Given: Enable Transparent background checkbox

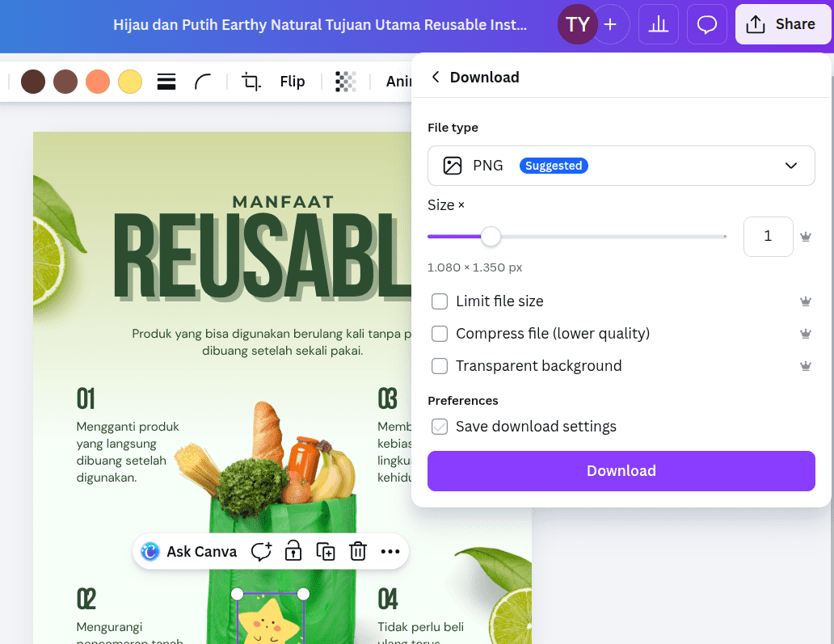Looking at the screenshot, I should coord(440,366).
